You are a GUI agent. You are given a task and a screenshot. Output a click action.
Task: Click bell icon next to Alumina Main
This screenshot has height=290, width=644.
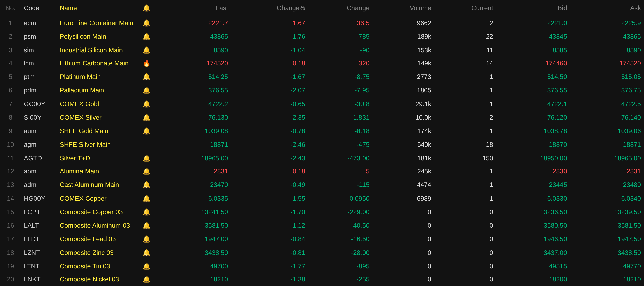click(x=146, y=171)
